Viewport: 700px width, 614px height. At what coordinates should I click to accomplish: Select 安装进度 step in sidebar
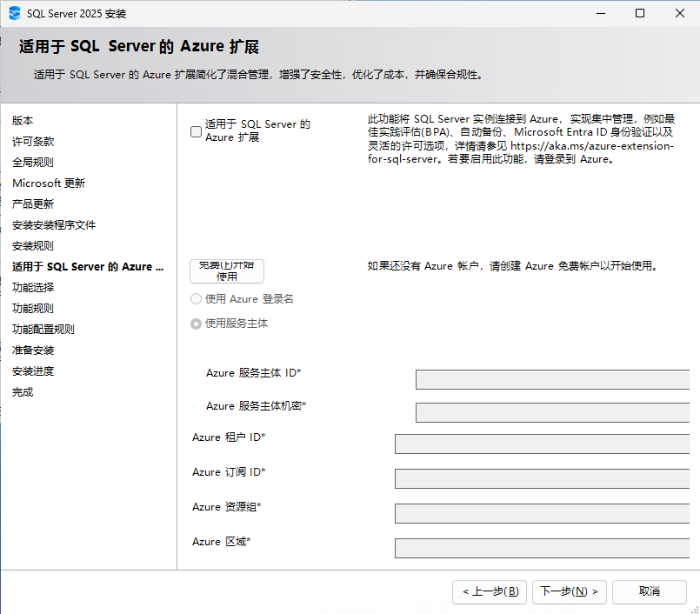(33, 371)
